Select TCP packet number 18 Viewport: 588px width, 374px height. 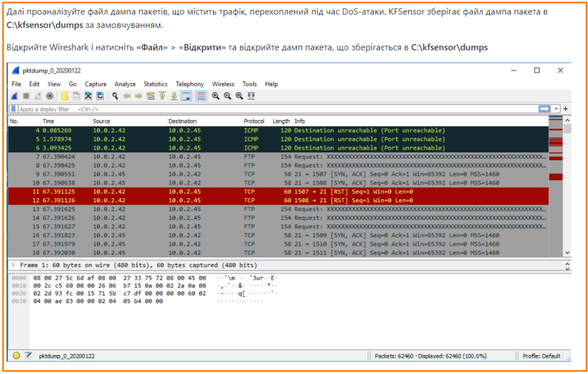[278, 253]
